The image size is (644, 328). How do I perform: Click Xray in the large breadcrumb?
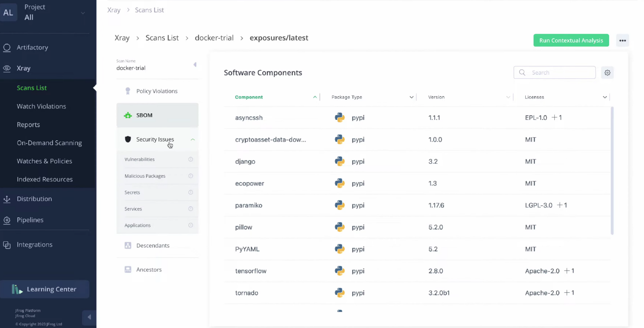pos(122,38)
